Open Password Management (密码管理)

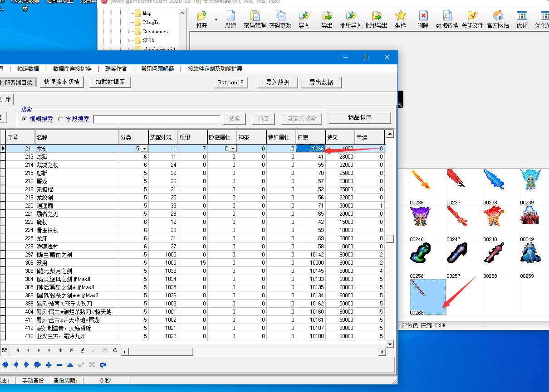pyautogui.click(x=255, y=20)
